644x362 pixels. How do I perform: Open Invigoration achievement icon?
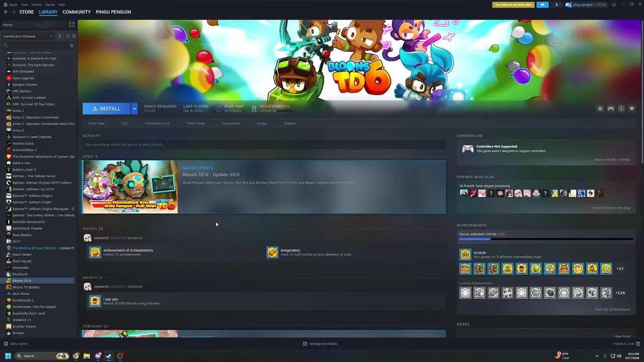[272, 252]
